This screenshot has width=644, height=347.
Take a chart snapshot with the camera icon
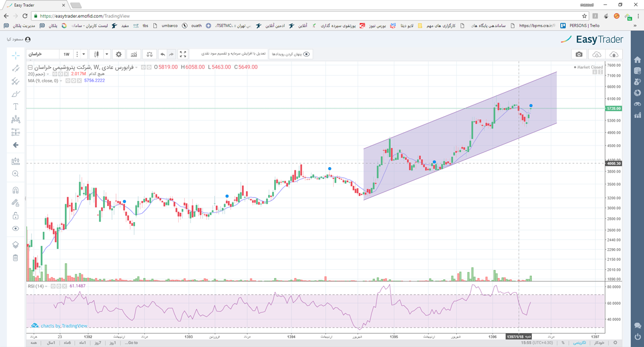pos(578,54)
